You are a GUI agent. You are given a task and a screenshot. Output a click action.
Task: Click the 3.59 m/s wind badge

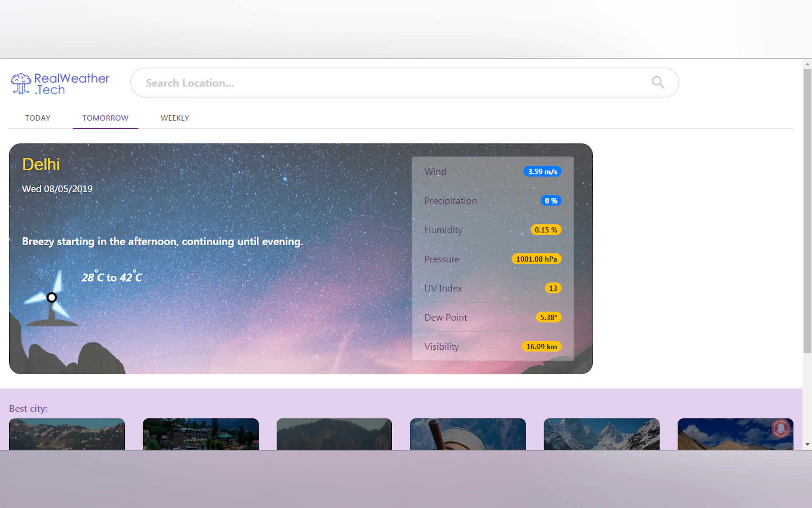542,172
